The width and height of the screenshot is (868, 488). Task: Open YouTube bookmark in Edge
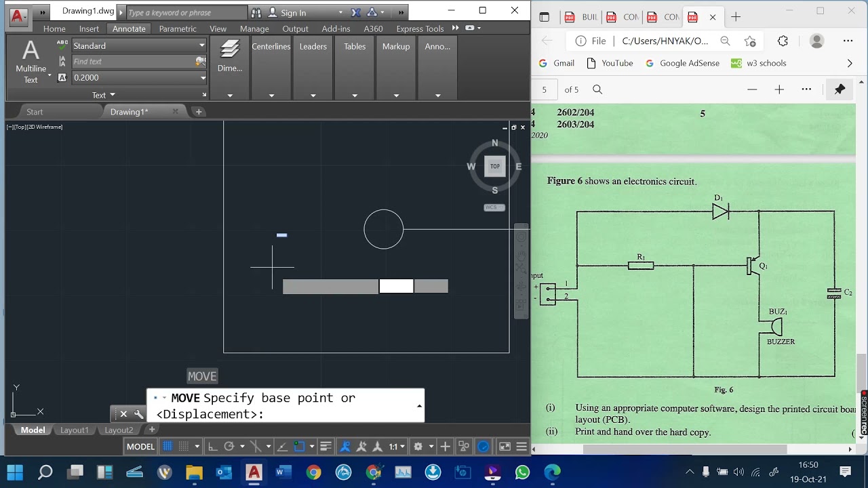(x=610, y=63)
